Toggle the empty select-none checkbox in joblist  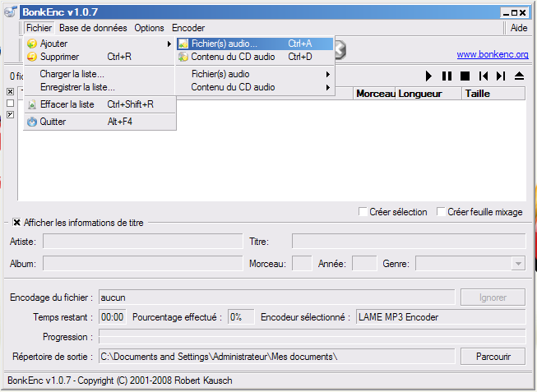tap(10, 103)
